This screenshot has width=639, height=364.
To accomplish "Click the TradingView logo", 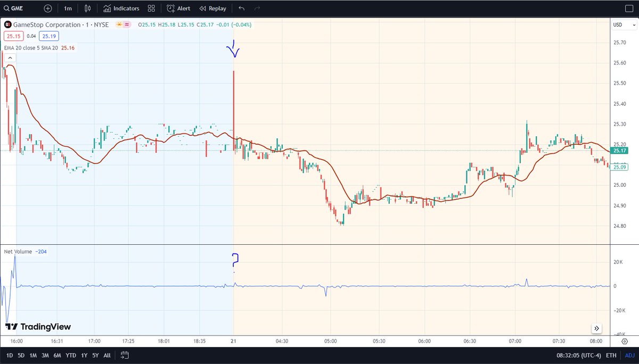I will (38, 327).
